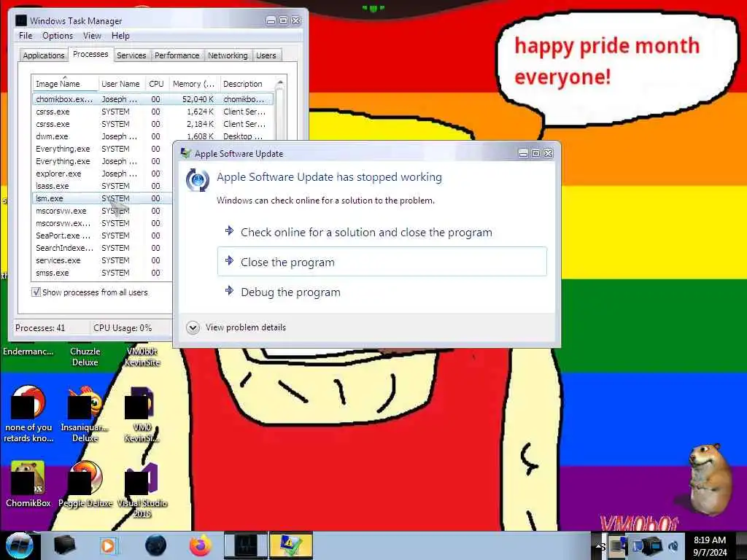Viewport: 747px width, 560px height.
Task: Select the Processes tab
Action: click(x=90, y=54)
